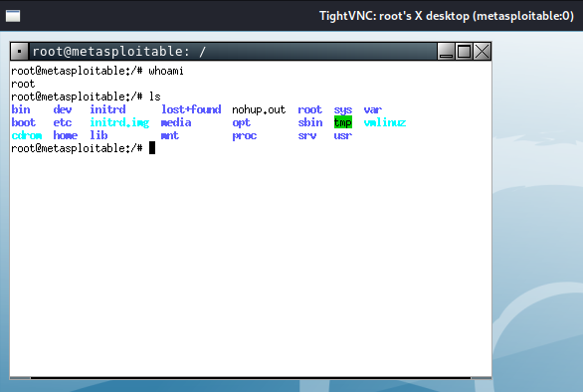Select the 'usr' directory name

(x=343, y=135)
